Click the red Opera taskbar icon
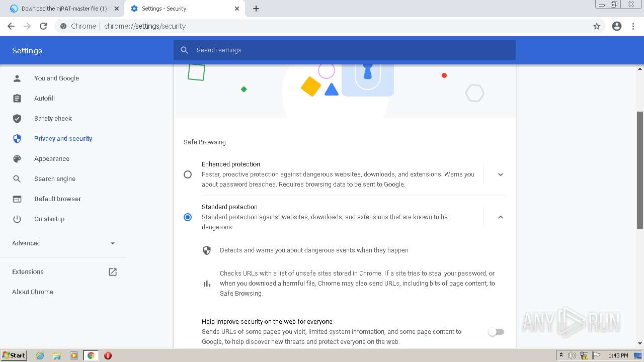The image size is (644, 362). [x=108, y=355]
